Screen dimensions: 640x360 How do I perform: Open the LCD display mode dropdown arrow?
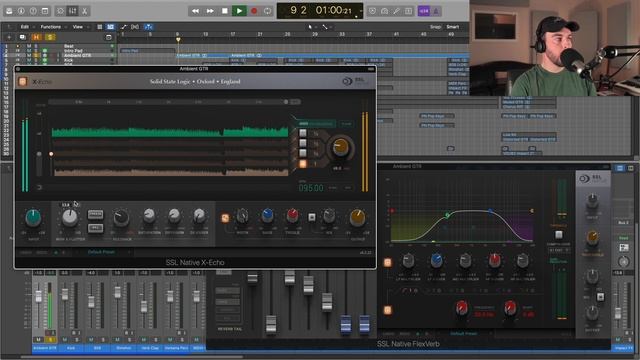coord(361,11)
